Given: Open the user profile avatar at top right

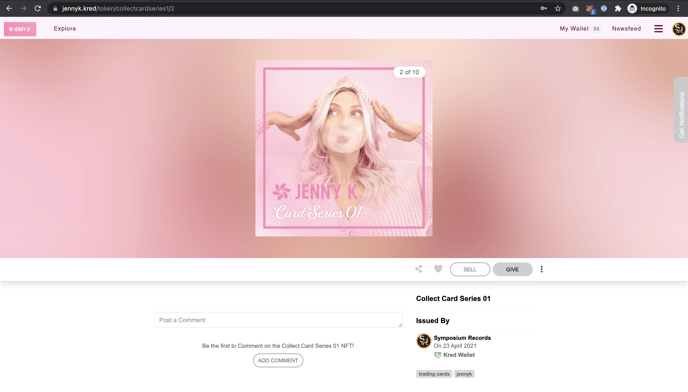Looking at the screenshot, I should [x=679, y=29].
